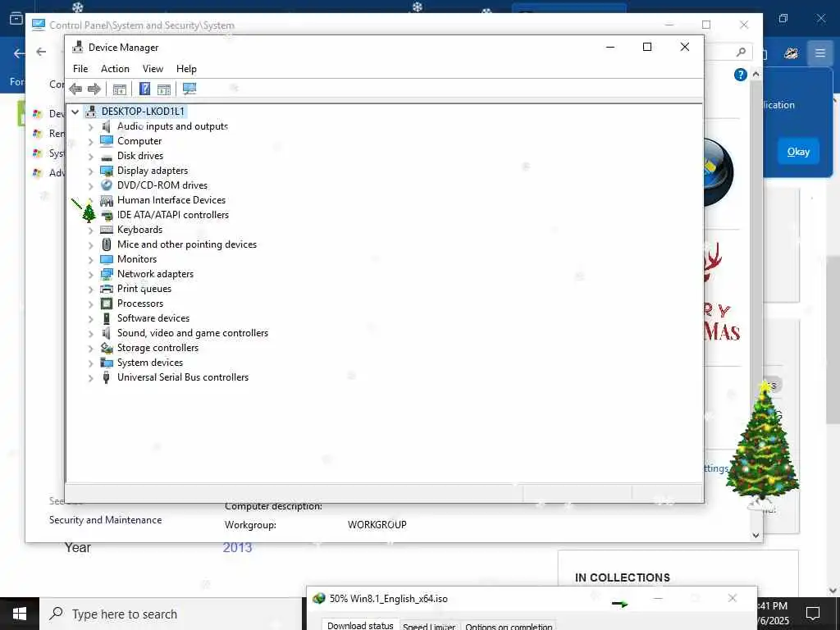Click the Control Panel scrollbar up arrow
The image size is (840, 630).
(756, 75)
